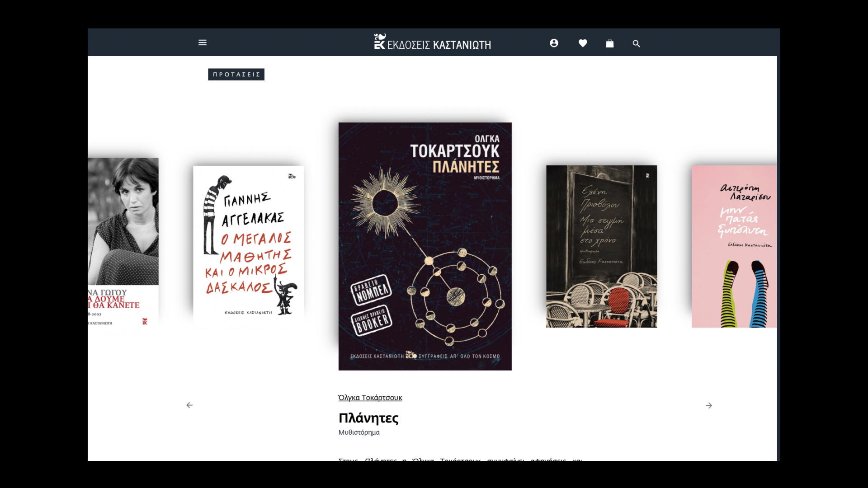Click the Μυθιστόρημα subtitle text
The height and width of the screenshot is (488, 868).
pyautogui.click(x=359, y=432)
